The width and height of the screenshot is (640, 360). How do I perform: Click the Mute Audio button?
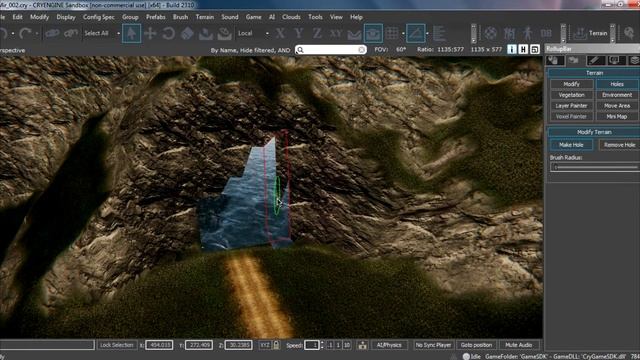point(518,345)
